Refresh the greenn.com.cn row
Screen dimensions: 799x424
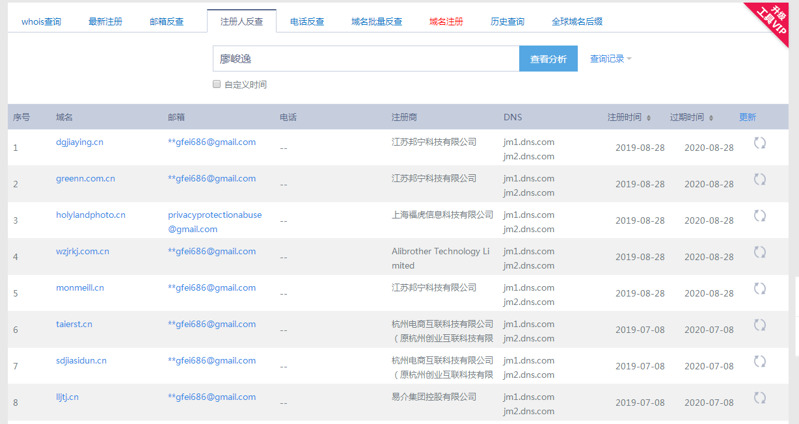(x=759, y=179)
